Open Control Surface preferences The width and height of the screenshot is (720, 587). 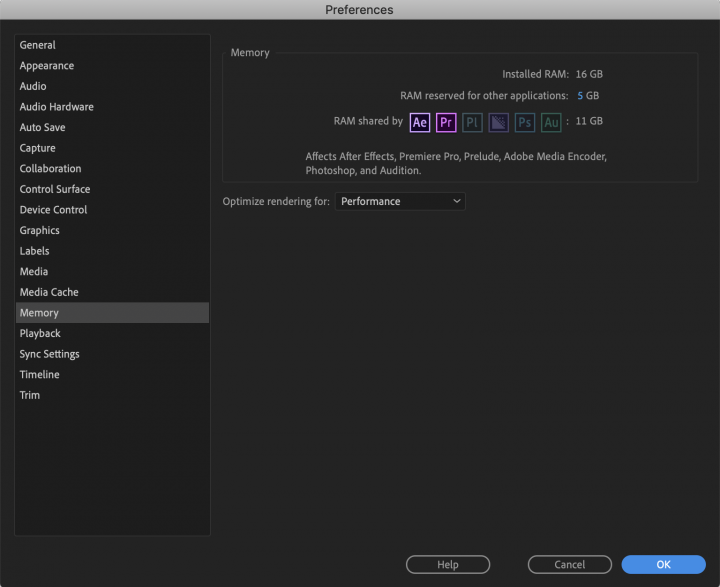pos(112,189)
